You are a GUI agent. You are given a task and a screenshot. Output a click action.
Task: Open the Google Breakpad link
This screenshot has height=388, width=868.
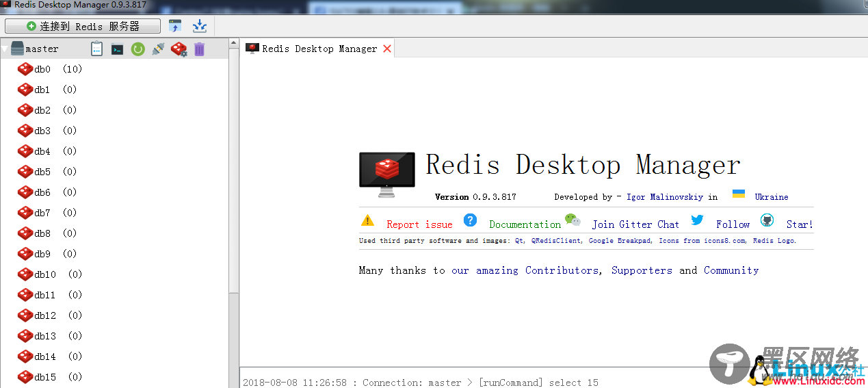click(x=620, y=241)
